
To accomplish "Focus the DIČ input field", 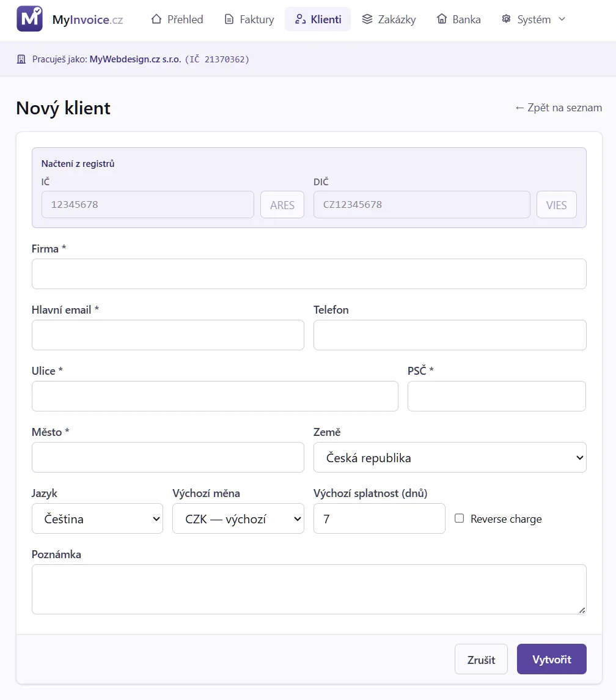I will point(422,205).
